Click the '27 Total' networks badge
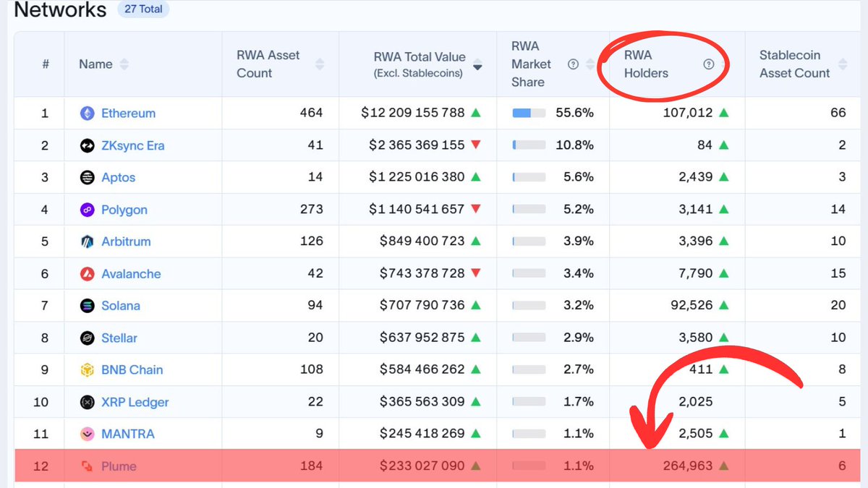This screenshot has width=868, height=488. coord(143,9)
